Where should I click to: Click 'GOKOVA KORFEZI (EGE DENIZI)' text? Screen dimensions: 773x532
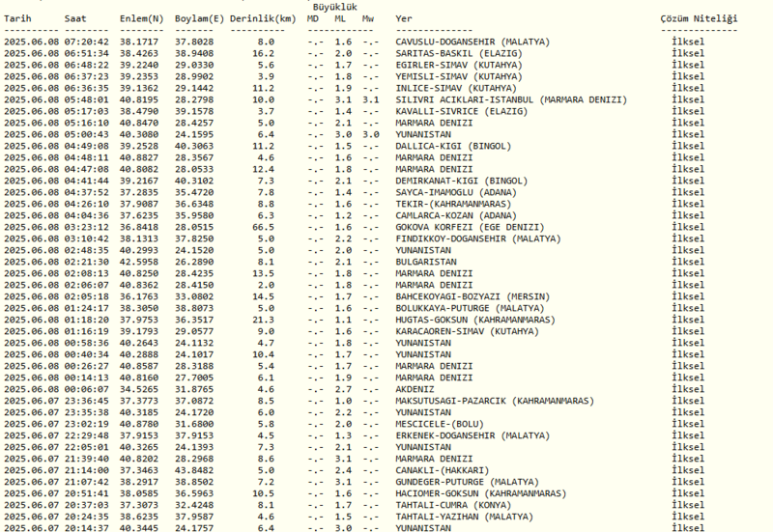tap(470, 227)
